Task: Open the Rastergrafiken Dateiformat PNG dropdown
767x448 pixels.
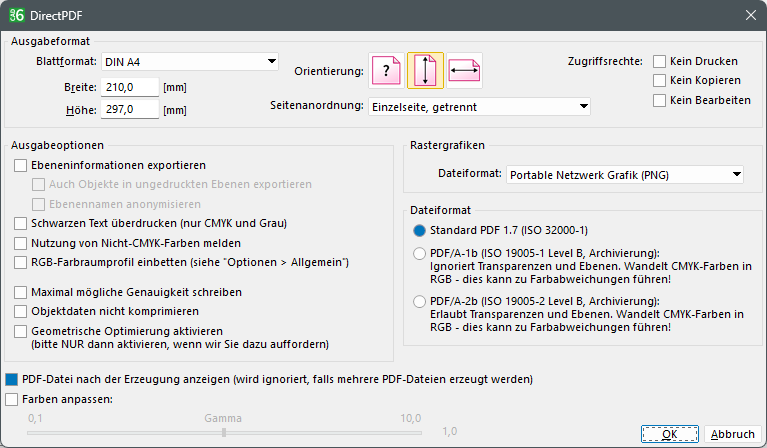Action: pyautogui.click(x=625, y=175)
